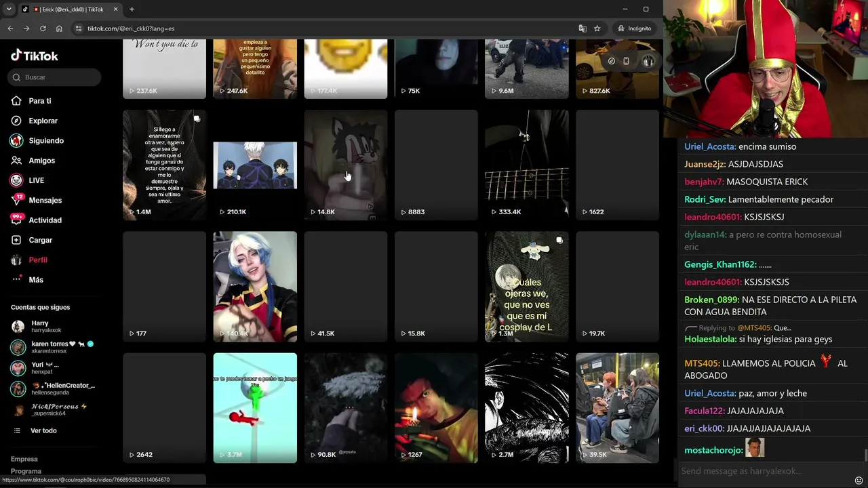Open the video with 2642 views
Image resolution: width=868 pixels, height=488 pixels.
pyautogui.click(x=164, y=408)
